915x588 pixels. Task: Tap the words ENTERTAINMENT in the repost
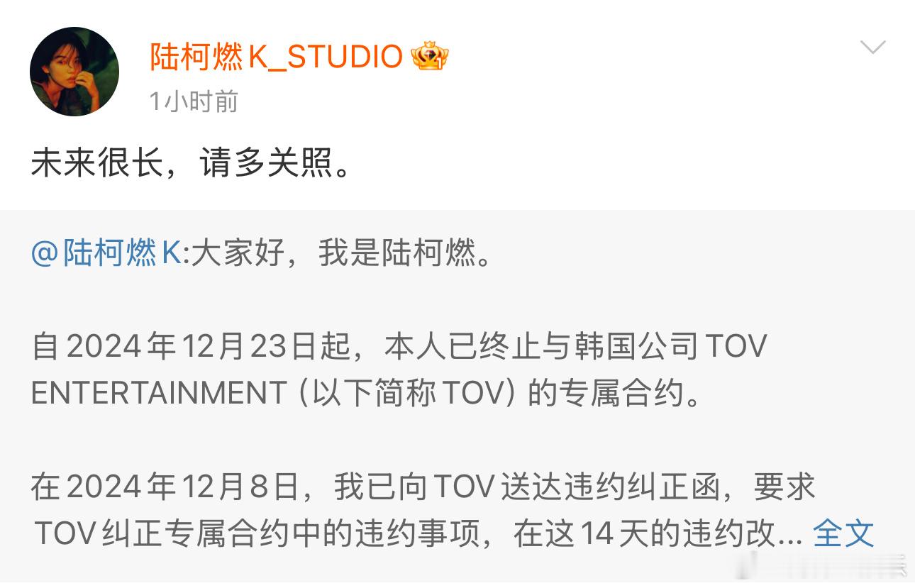(158, 394)
